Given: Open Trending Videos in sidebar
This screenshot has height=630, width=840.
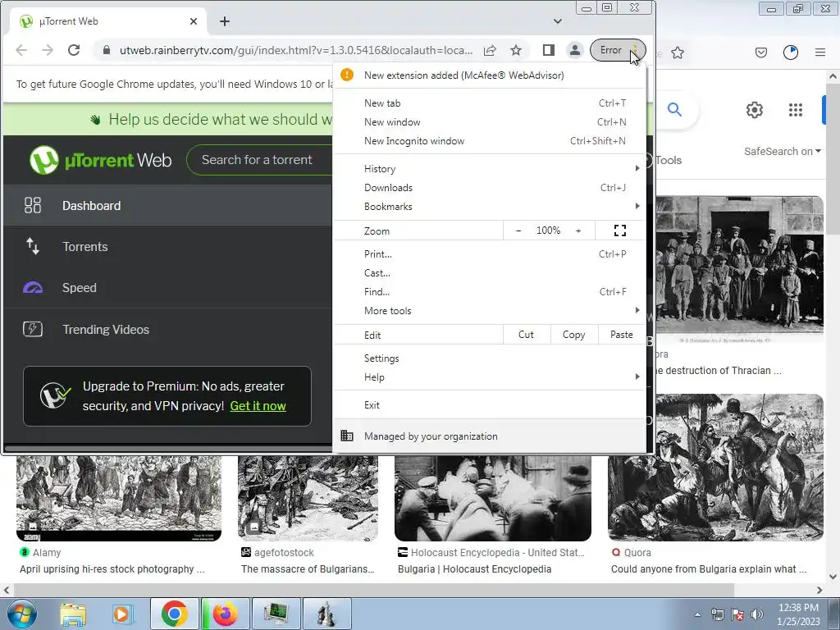Looking at the screenshot, I should [x=167, y=330].
